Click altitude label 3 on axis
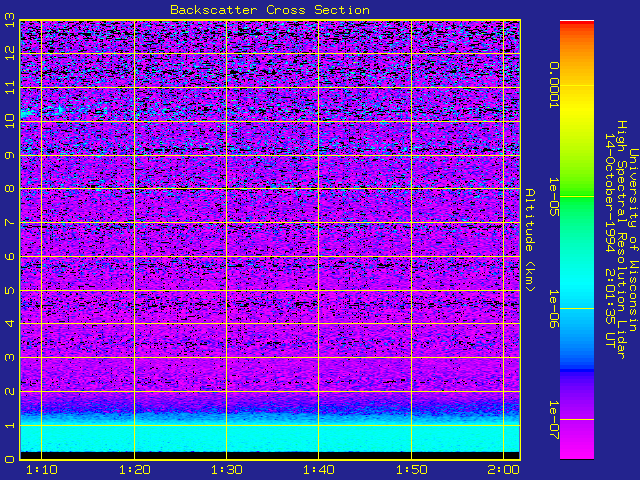Image resolution: width=640 pixels, height=480 pixels. click(9, 358)
